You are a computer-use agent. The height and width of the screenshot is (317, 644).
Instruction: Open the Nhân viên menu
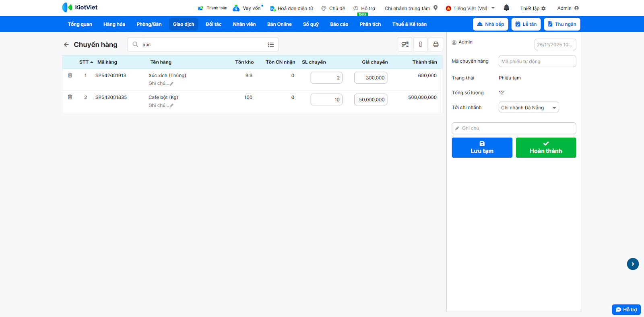pyautogui.click(x=244, y=24)
